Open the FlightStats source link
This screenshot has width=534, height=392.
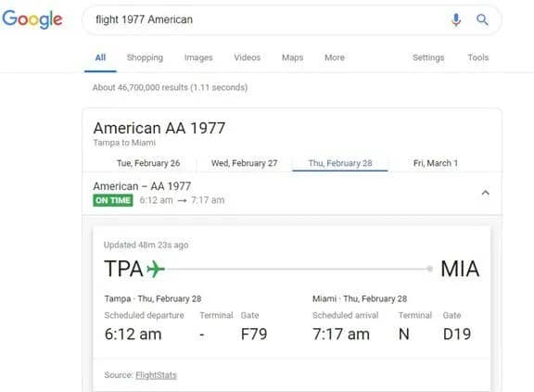click(156, 375)
